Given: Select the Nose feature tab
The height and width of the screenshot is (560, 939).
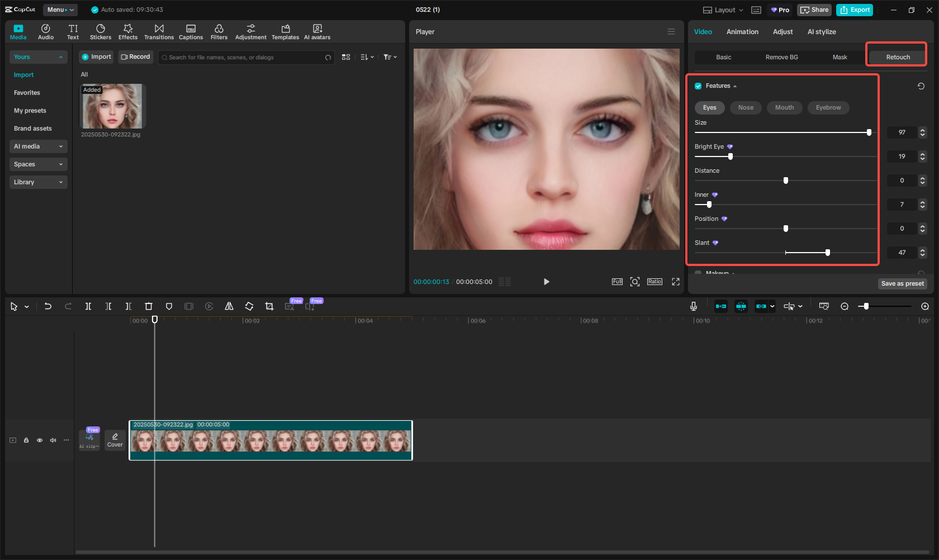Looking at the screenshot, I should 746,108.
